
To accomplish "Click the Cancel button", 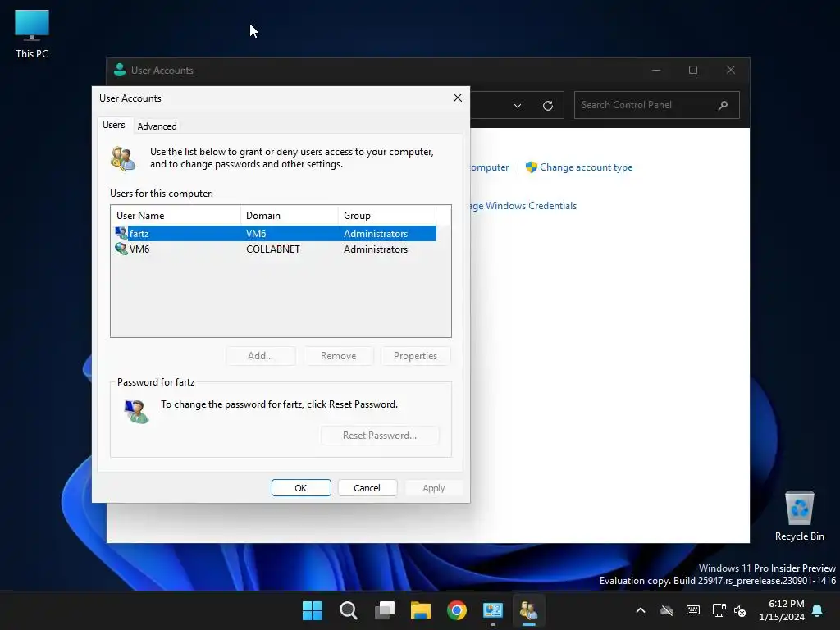I will pyautogui.click(x=367, y=488).
